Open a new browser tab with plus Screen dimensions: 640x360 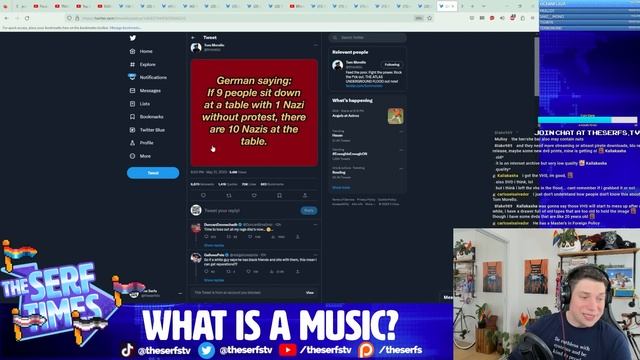[x=472, y=6]
